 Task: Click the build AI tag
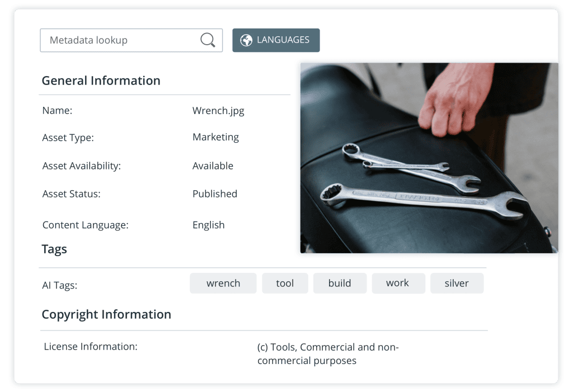click(340, 283)
